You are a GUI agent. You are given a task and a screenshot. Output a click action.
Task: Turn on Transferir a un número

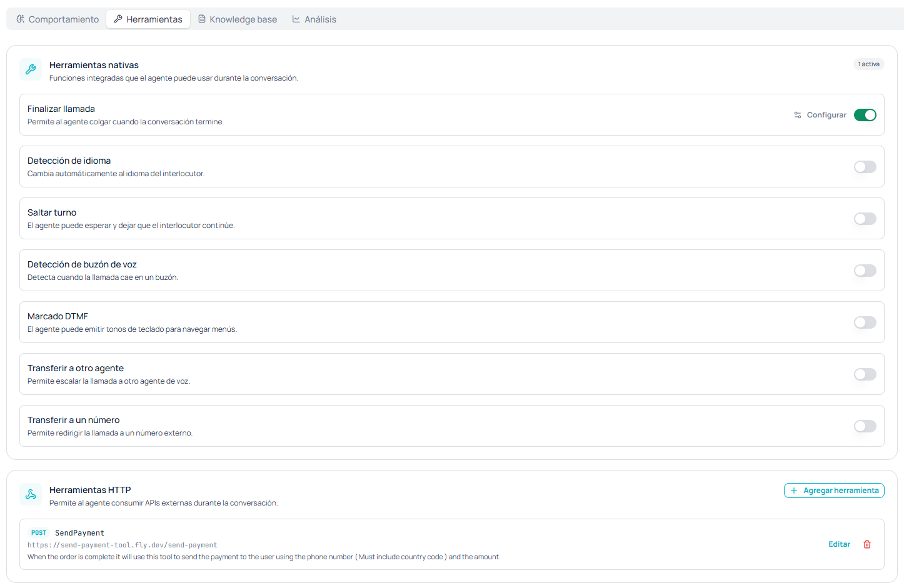click(x=865, y=426)
